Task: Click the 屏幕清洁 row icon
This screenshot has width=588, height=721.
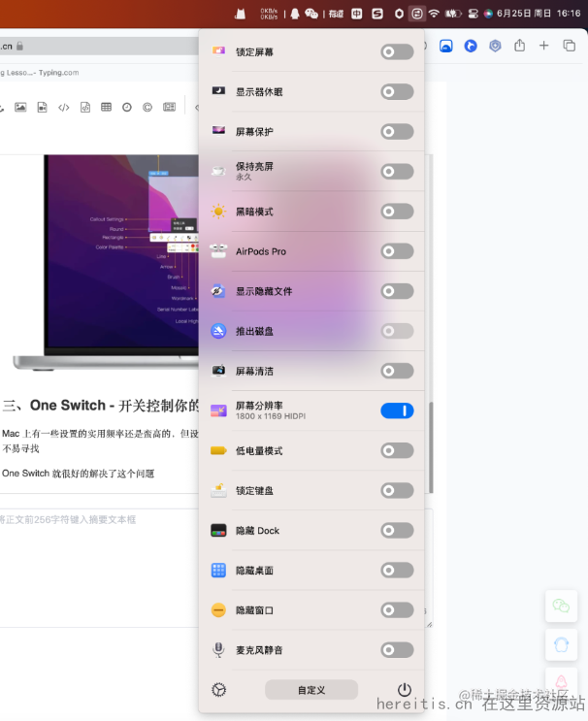Action: pos(218,370)
